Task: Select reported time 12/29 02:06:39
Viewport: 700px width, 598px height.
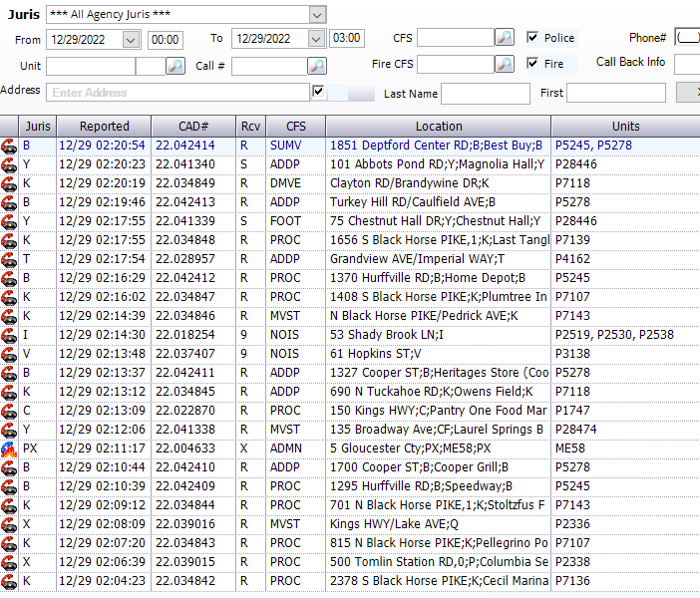Action: 103,562
